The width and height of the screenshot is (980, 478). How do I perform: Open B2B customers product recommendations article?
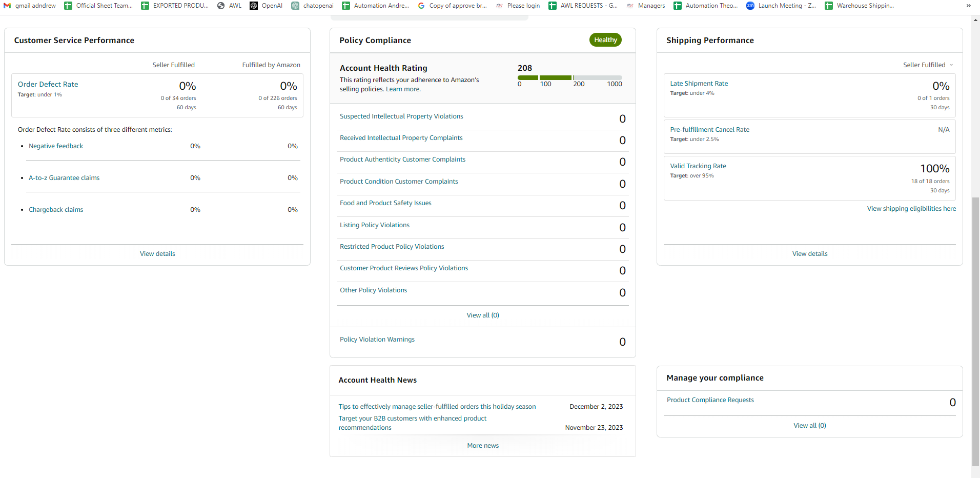(413, 423)
